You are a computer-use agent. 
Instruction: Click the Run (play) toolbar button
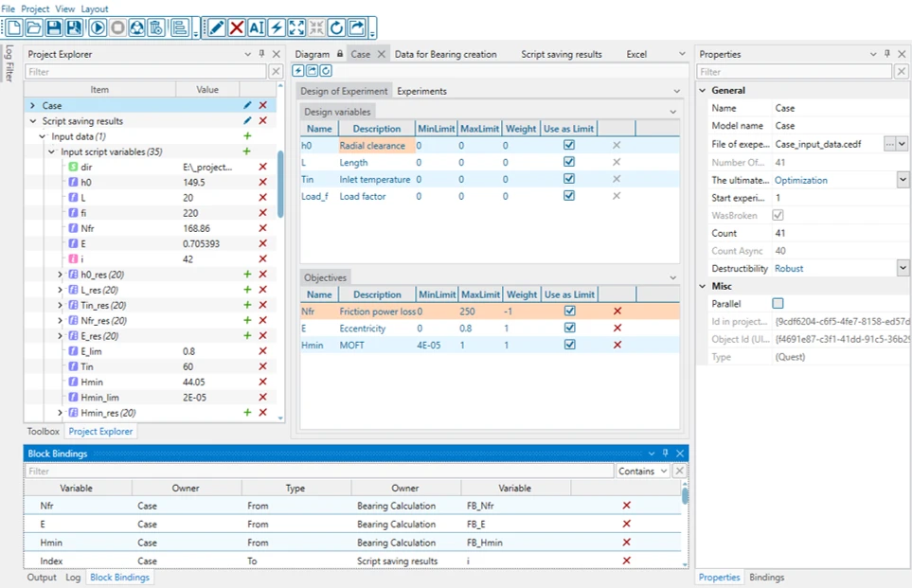98,28
